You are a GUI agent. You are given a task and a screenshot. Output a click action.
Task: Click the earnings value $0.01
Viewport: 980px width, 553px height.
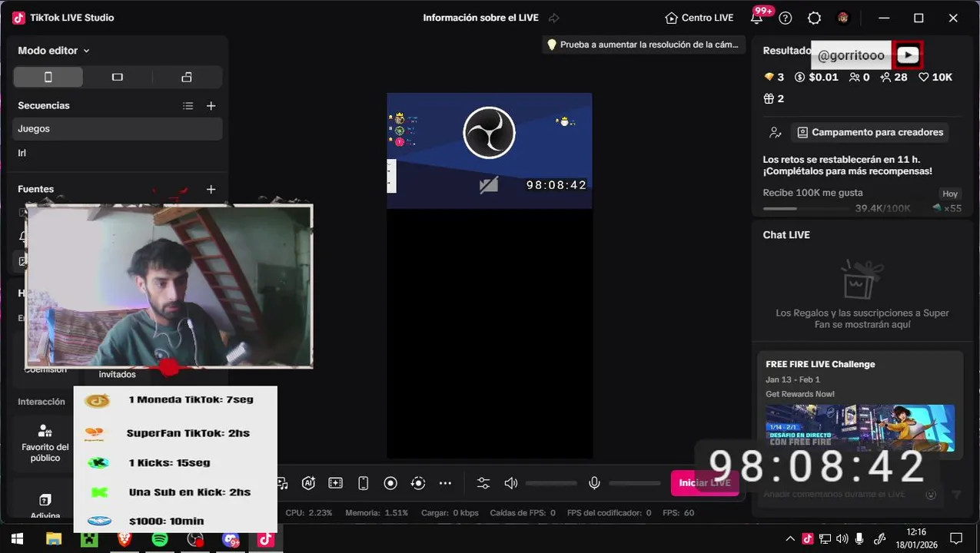[816, 77]
